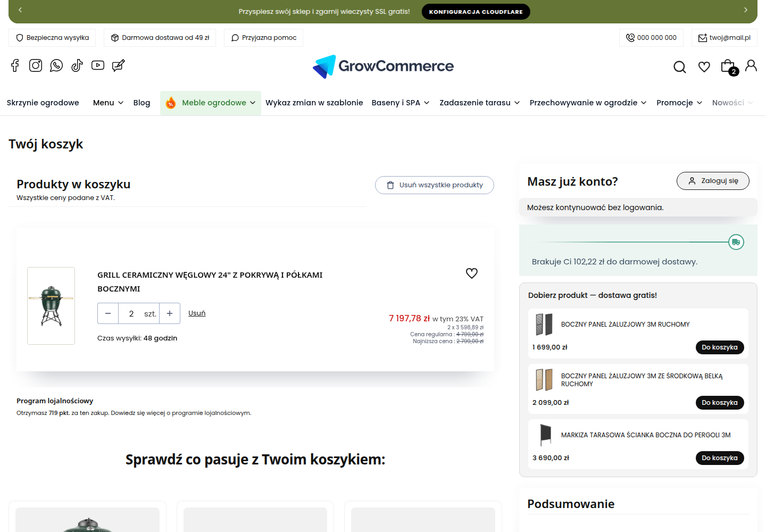Open the grill product thumbnail
Viewport: 766px width, 532px height.
coord(51,306)
